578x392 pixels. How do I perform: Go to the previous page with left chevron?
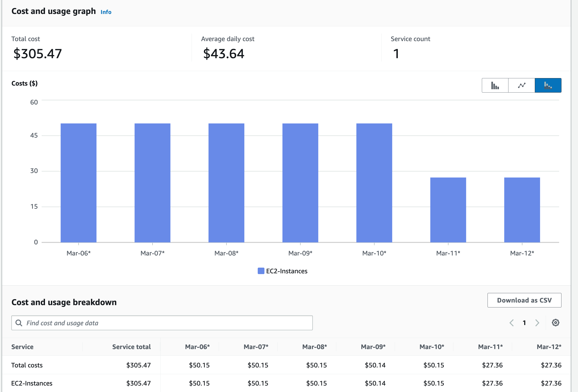click(512, 323)
